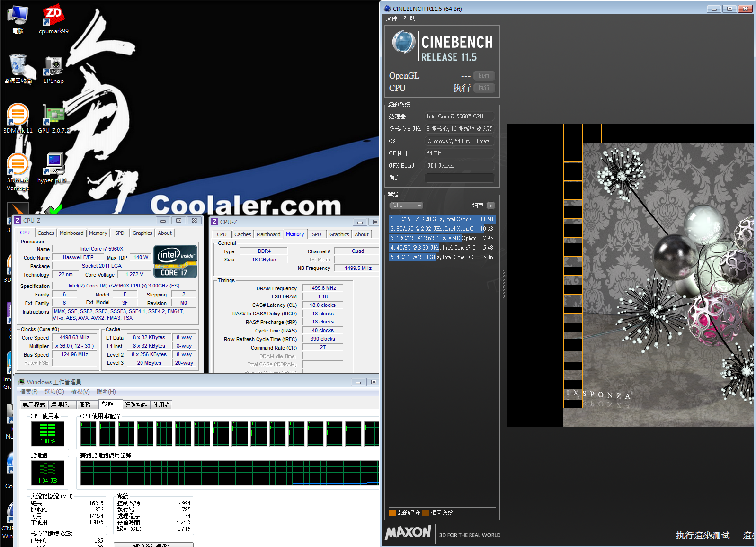Switch to CPU tab in right CPU-Z
Image resolution: width=756 pixels, height=547 pixels.
[222, 234]
